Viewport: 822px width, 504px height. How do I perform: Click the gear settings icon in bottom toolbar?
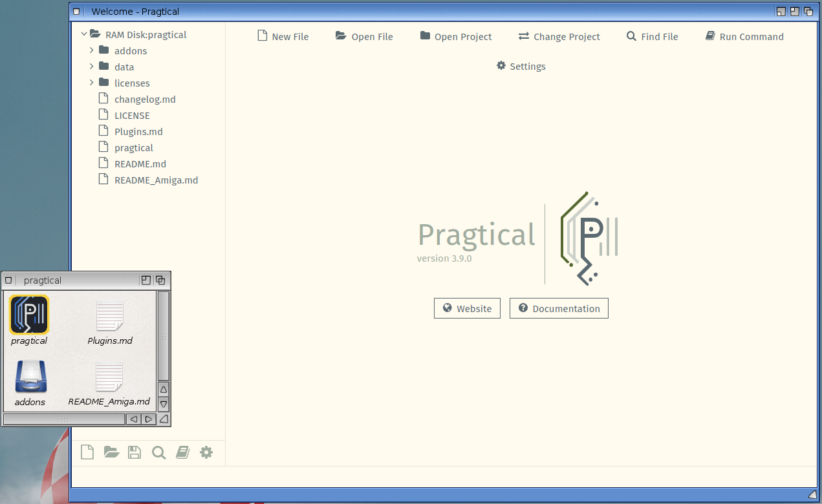[206, 452]
